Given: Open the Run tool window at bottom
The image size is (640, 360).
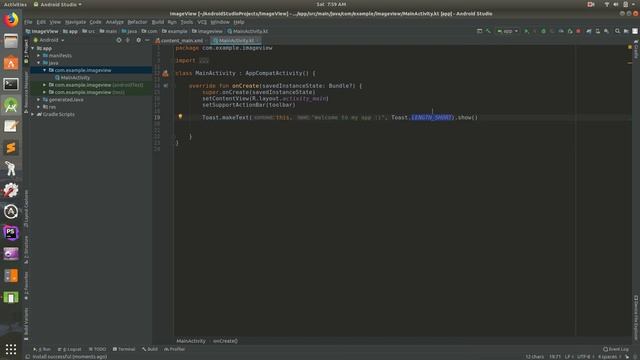Looking at the screenshot, I should click(42, 349).
